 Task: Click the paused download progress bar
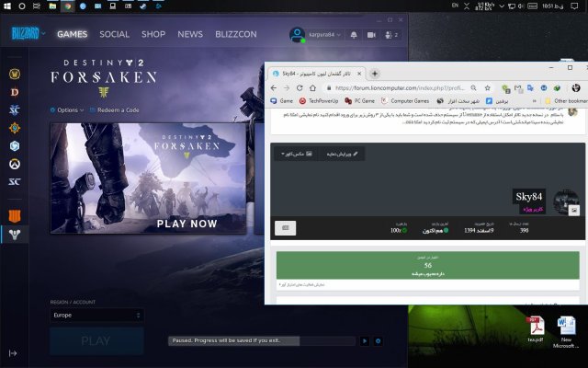[262, 341]
